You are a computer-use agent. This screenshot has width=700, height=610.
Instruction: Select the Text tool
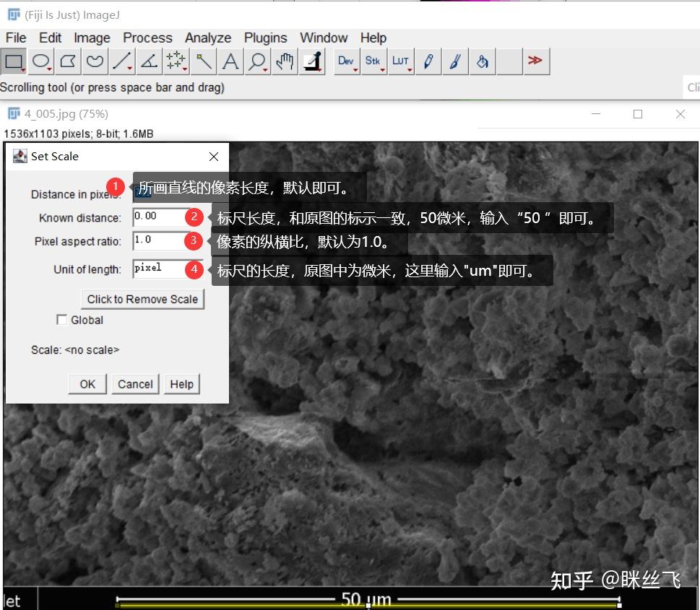(230, 61)
